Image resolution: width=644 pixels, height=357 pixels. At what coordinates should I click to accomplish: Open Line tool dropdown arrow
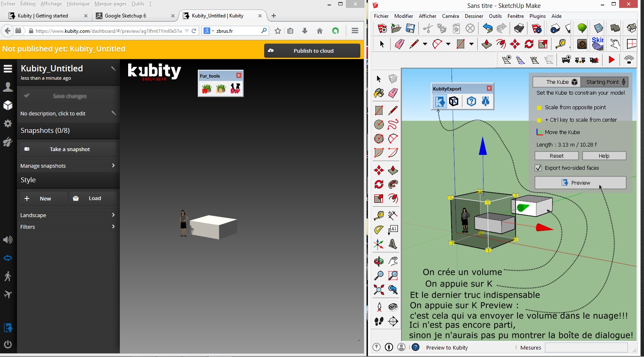point(425,44)
